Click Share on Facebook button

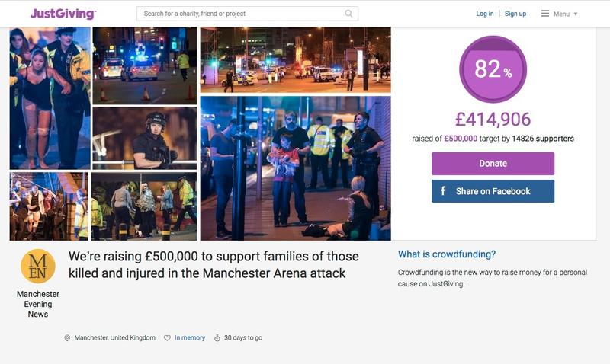point(493,191)
